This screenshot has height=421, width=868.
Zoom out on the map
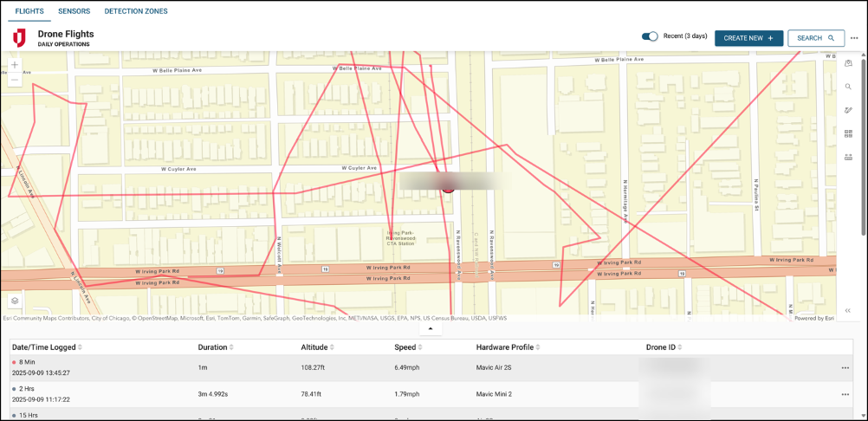[14, 80]
